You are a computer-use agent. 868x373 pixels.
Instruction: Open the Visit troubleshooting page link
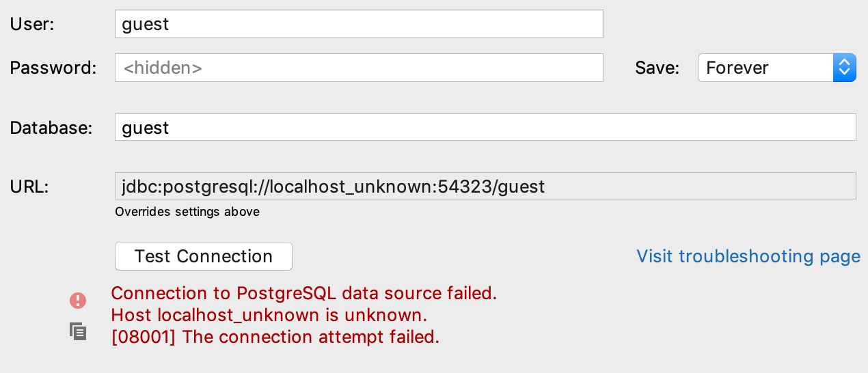tap(748, 256)
